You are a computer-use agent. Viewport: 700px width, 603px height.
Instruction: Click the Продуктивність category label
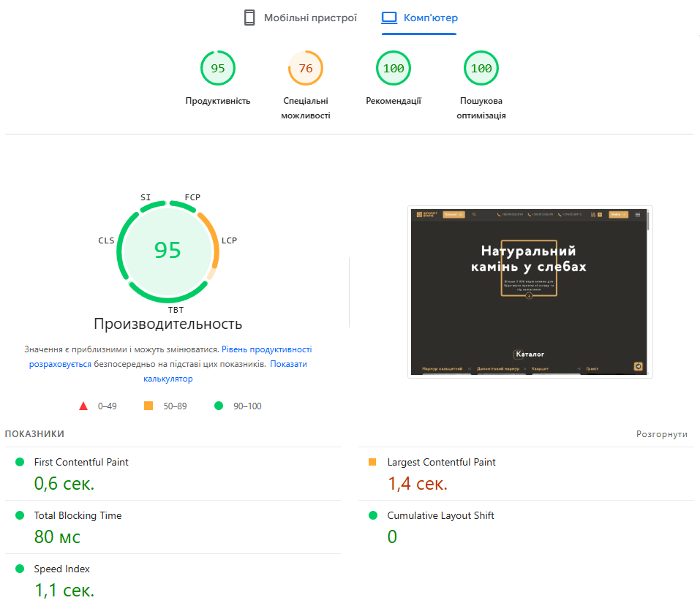218,101
